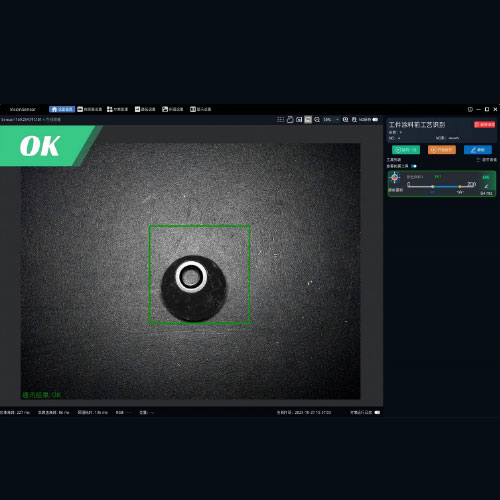Screen dimensions: 500x500
Task: Open the zoom percentage dropdown
Action: click(x=331, y=119)
